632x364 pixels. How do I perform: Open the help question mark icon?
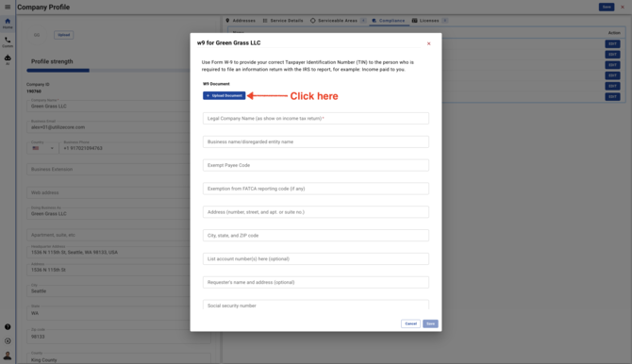[x=8, y=327]
